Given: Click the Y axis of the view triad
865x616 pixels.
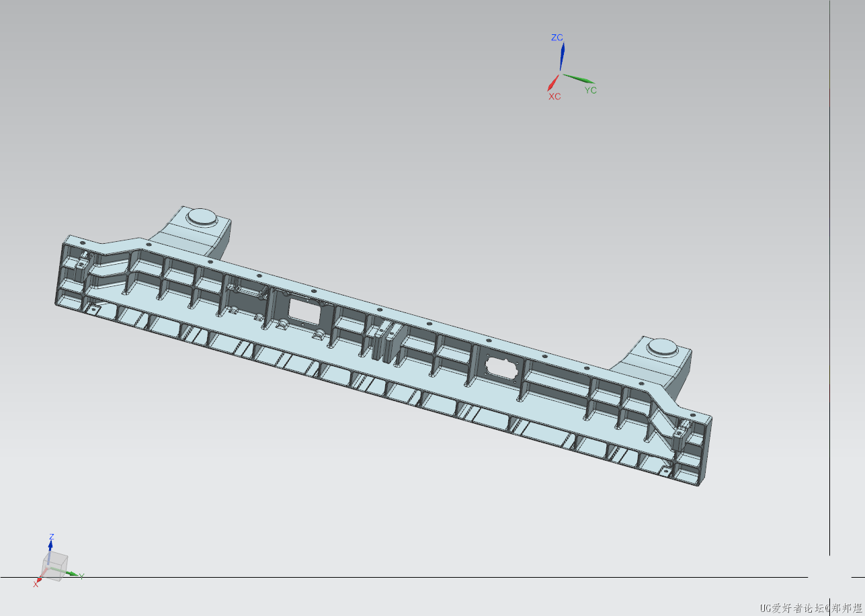Looking at the screenshot, I should tap(73, 574).
